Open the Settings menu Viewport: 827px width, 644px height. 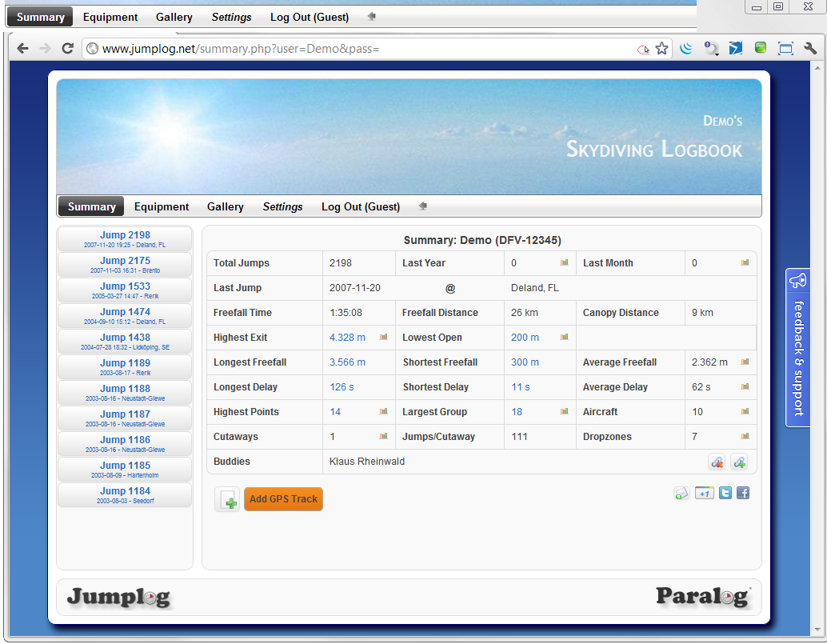(282, 206)
